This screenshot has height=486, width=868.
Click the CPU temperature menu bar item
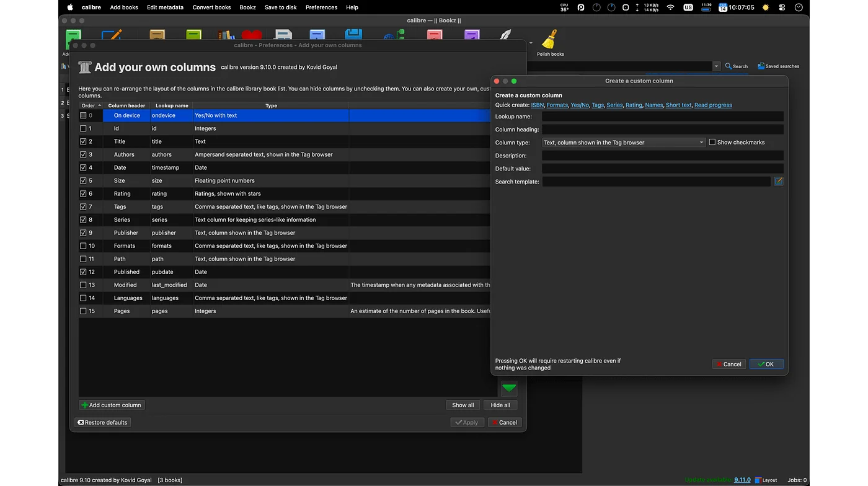tap(564, 7)
